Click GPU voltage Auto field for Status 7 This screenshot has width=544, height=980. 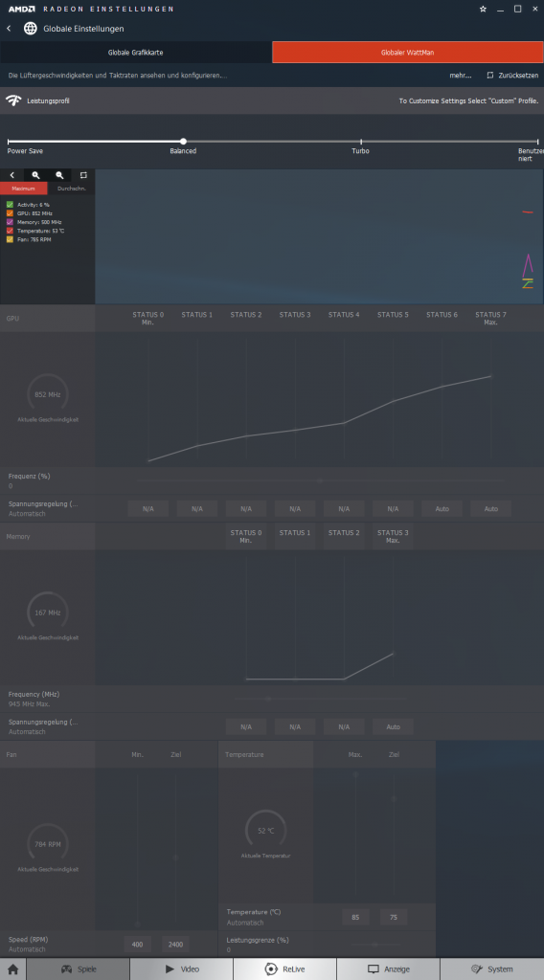tap(491, 509)
